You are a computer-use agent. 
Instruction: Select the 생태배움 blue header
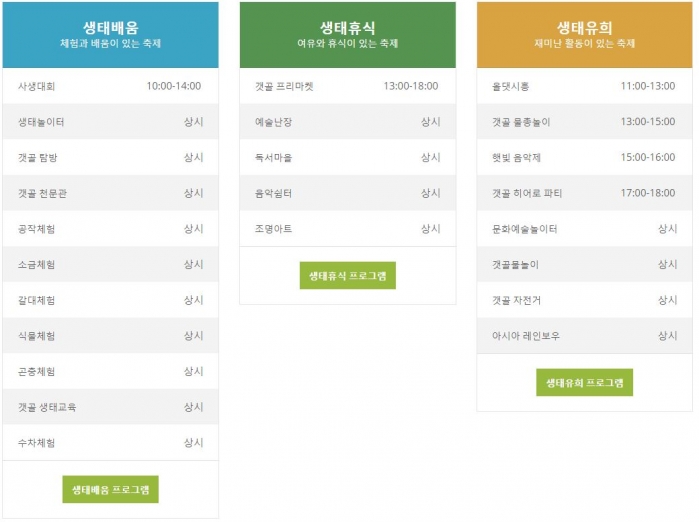[x=110, y=35]
